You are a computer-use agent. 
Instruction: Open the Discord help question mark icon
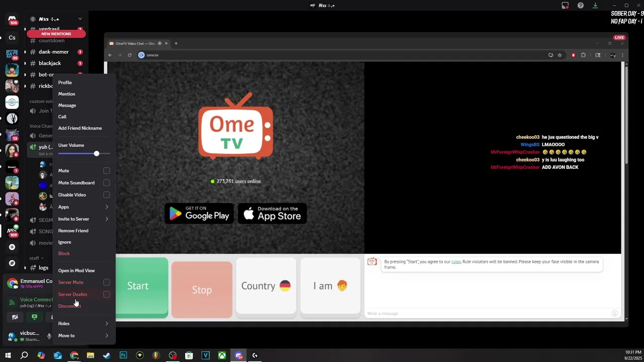[x=581, y=6]
